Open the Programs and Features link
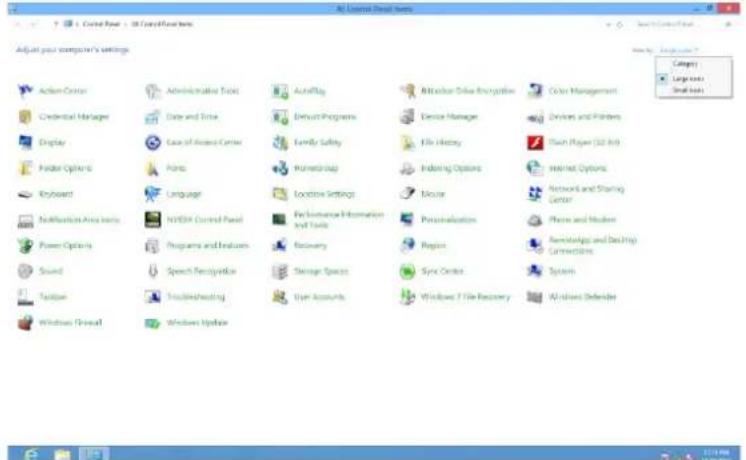Viewport: 746px width, 460px height. [193, 245]
